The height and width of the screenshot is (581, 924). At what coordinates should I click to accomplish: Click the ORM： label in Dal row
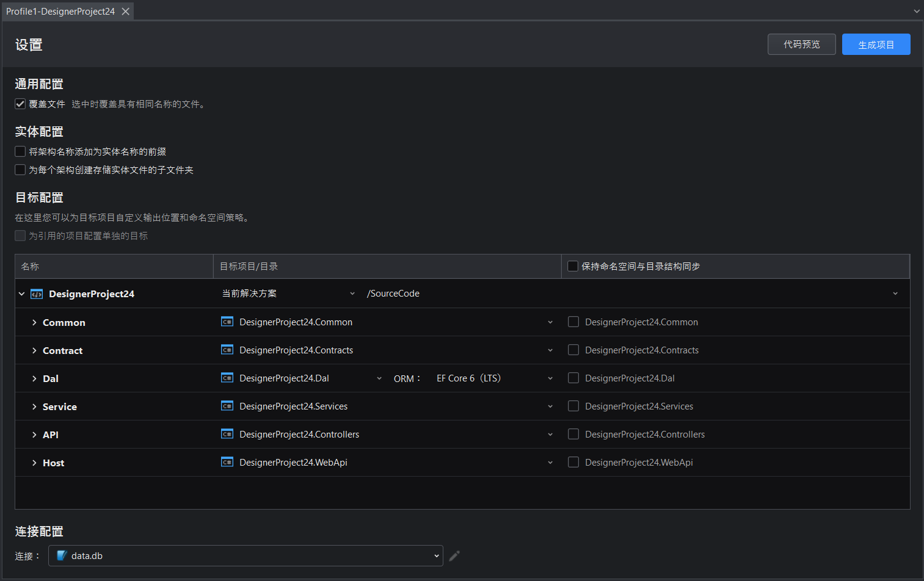pos(407,378)
